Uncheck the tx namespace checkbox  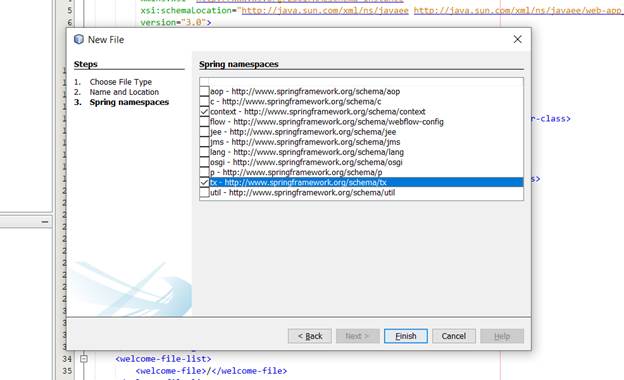(204, 182)
